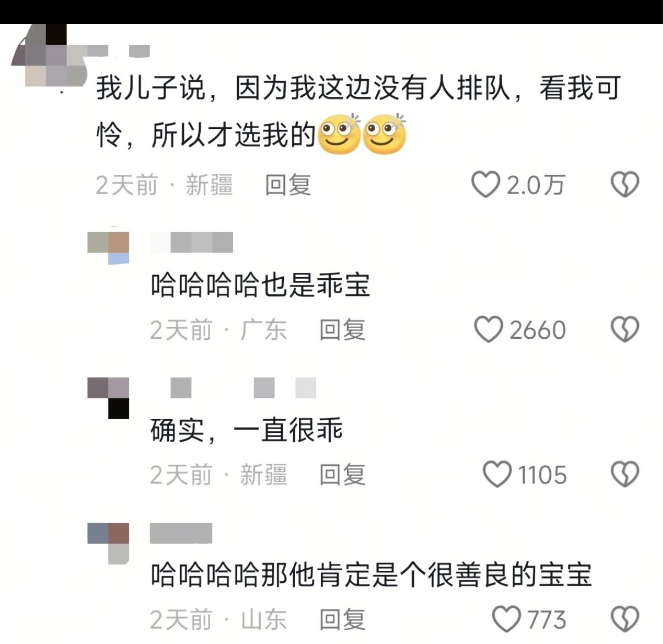Dislike the top comment from 新疆
This screenshot has height=644, width=663.
coord(625,185)
